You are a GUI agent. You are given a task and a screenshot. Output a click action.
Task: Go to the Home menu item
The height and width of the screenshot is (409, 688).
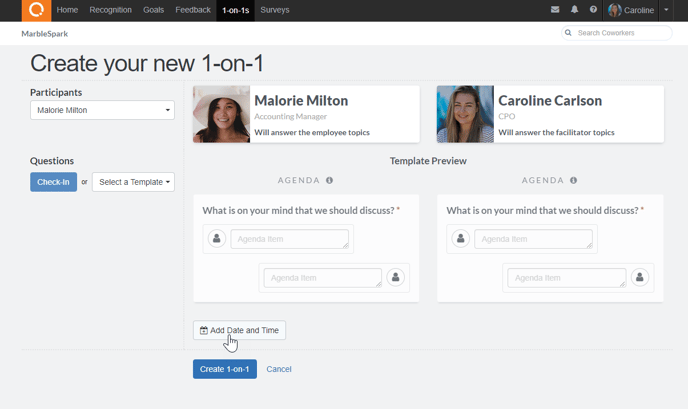[x=67, y=10]
